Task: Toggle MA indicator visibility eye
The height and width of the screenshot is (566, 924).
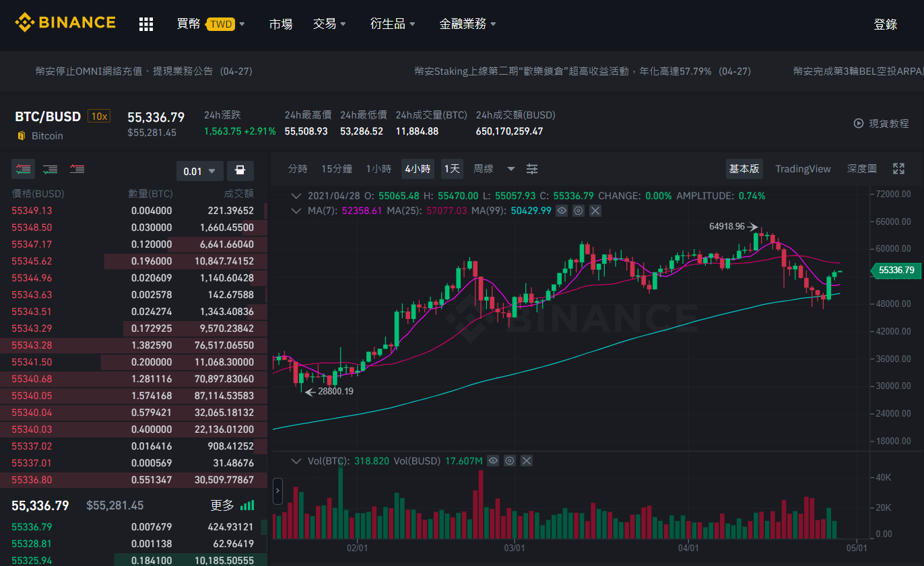Action: (562, 211)
